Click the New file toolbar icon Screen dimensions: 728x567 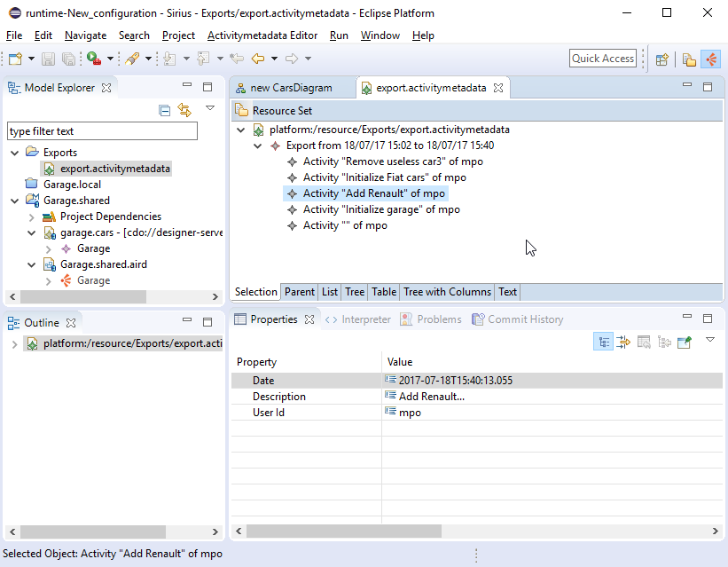[15, 59]
